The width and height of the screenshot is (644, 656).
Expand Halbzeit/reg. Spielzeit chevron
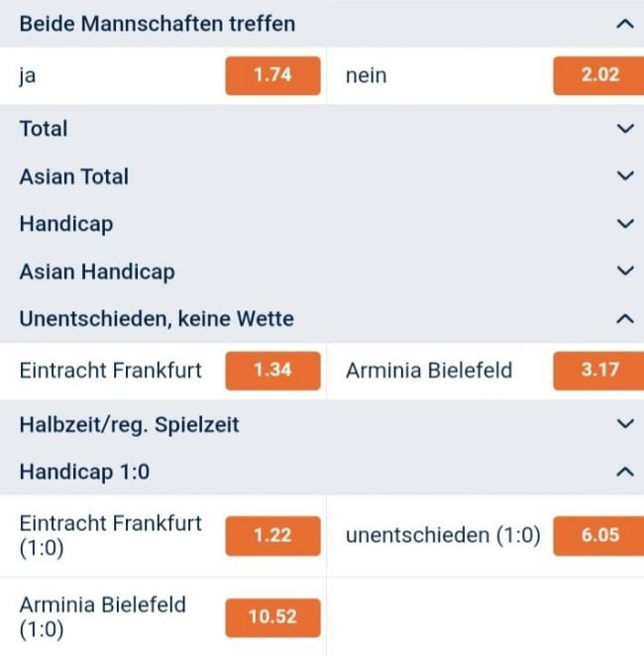[624, 424]
